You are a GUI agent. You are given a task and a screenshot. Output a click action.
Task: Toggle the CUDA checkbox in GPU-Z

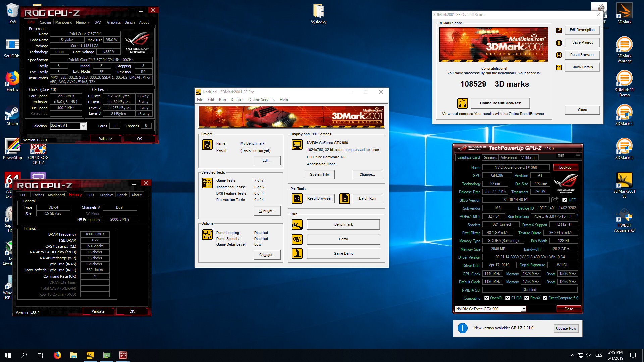pyautogui.click(x=507, y=298)
